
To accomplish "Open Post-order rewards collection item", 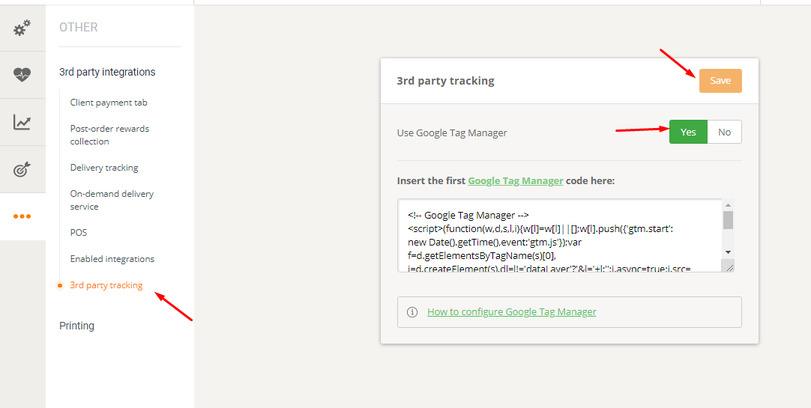I will (x=110, y=135).
